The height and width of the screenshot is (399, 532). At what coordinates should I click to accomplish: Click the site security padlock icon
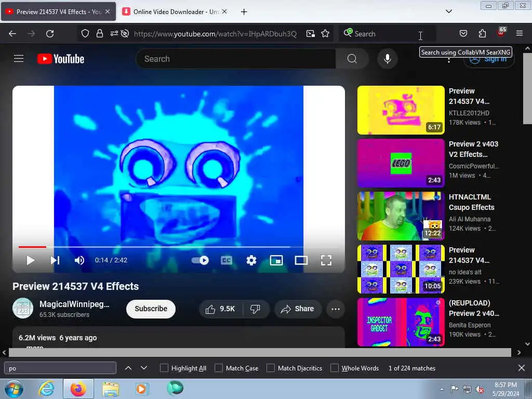pyautogui.click(x=99, y=34)
